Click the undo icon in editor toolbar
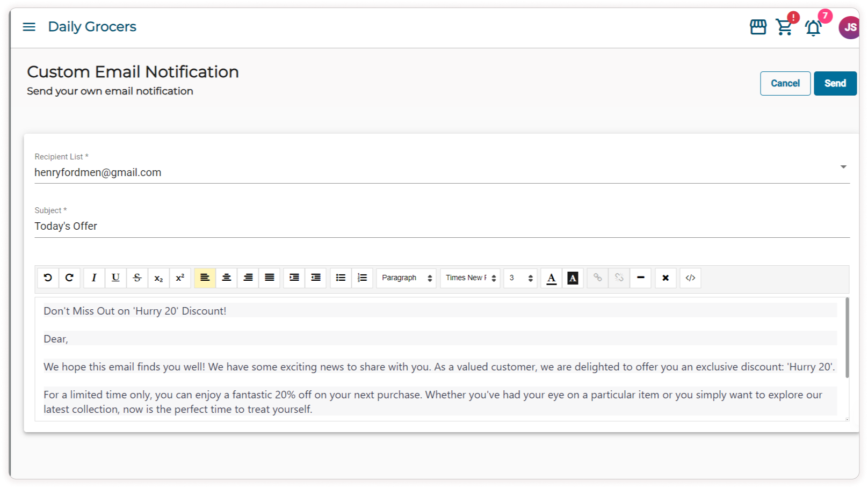 coord(48,278)
